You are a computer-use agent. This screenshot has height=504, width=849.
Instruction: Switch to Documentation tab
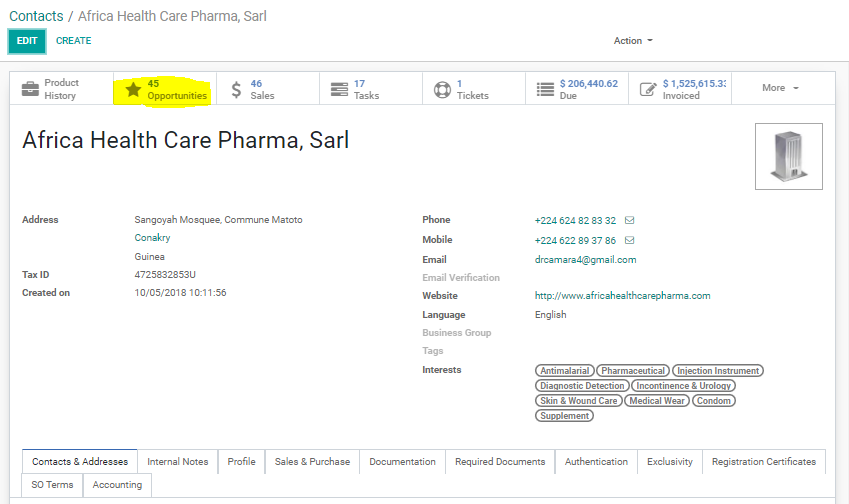pyautogui.click(x=402, y=462)
